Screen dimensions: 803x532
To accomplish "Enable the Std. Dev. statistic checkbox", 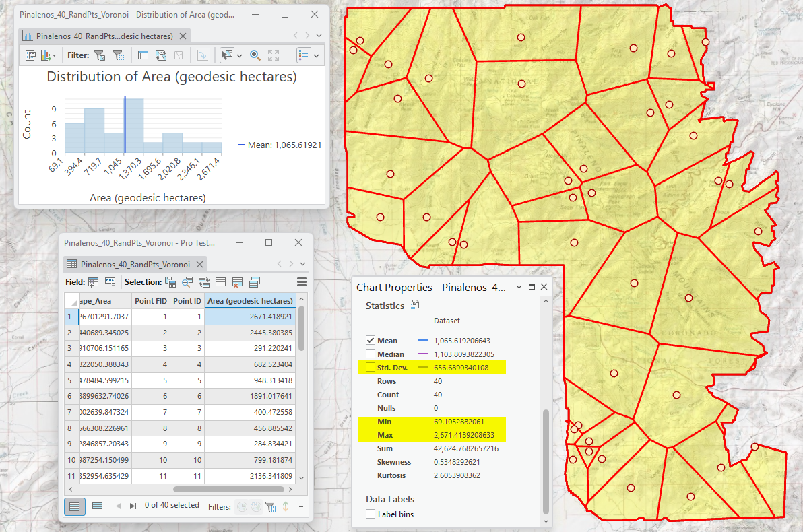I will pos(371,367).
